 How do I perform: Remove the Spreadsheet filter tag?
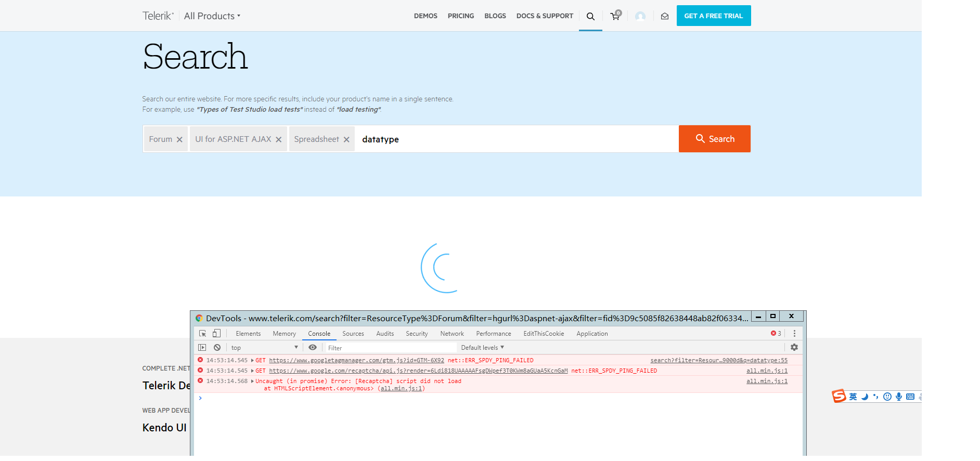pyautogui.click(x=346, y=139)
